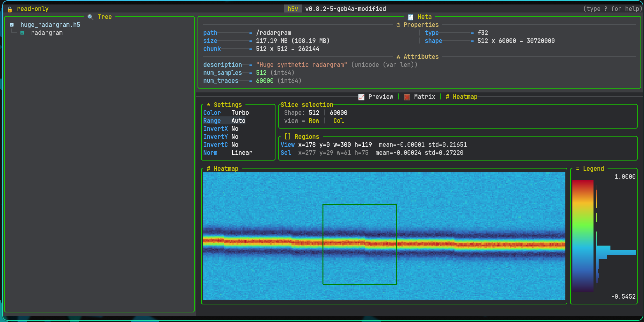Click the Shape value 60000
This screenshot has height=322, width=644.
(338, 113)
